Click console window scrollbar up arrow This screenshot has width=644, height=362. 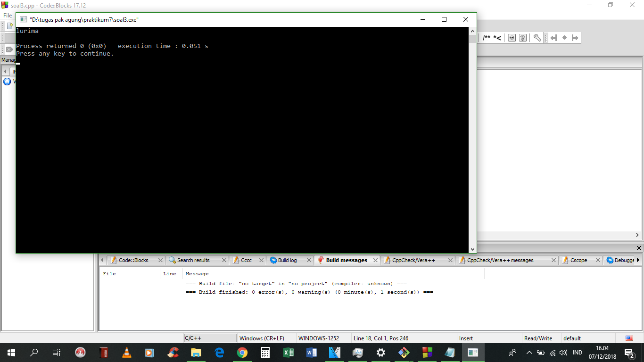472,31
